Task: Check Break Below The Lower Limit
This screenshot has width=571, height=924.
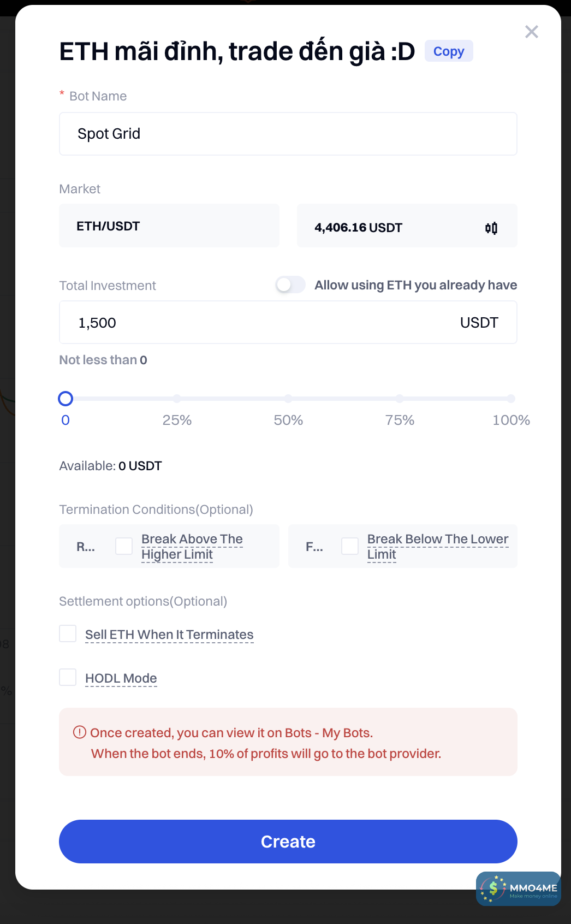Action: coord(350,546)
